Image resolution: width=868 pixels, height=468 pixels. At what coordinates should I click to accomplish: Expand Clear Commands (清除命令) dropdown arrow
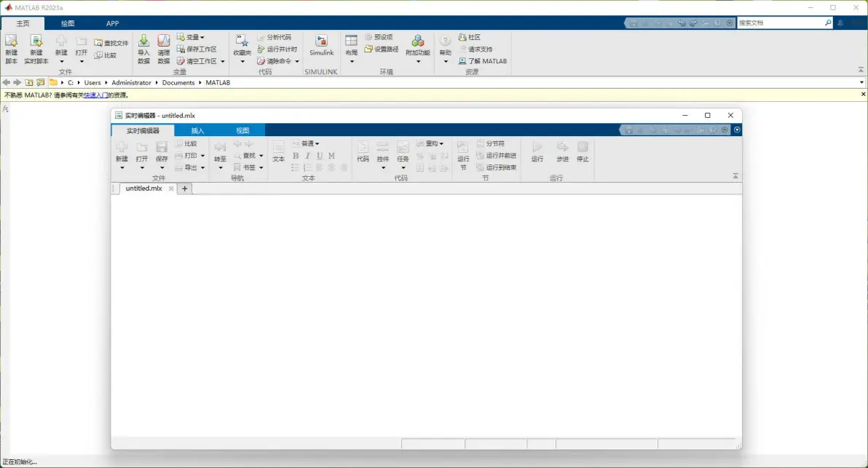click(296, 61)
